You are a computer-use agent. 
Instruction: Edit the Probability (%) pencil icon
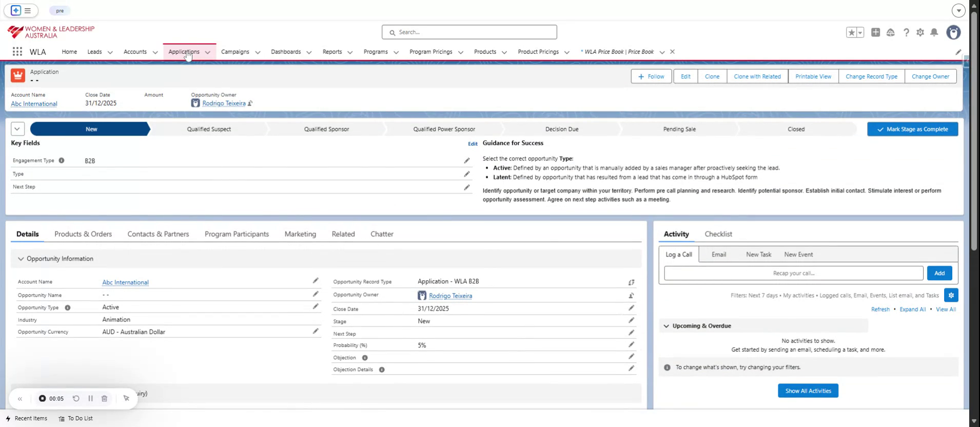tap(632, 344)
